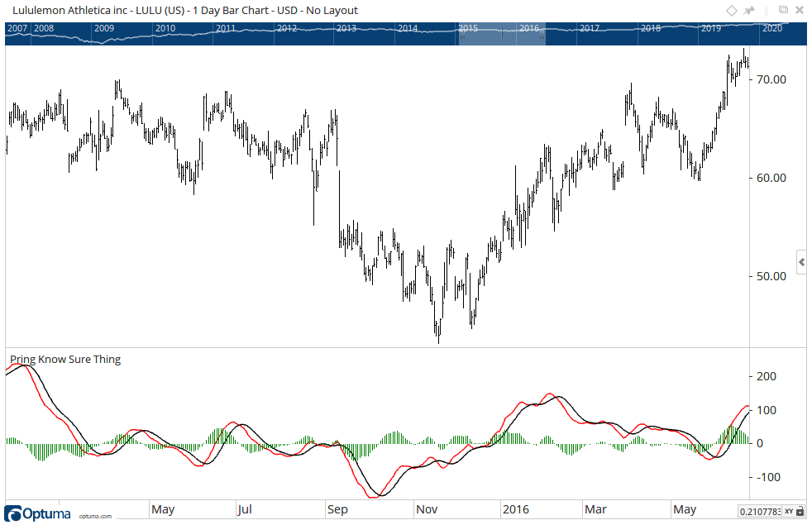Viewport: 812px width, 525px height.
Task: Click the 100 indicator scale label
Action: pyautogui.click(x=767, y=410)
